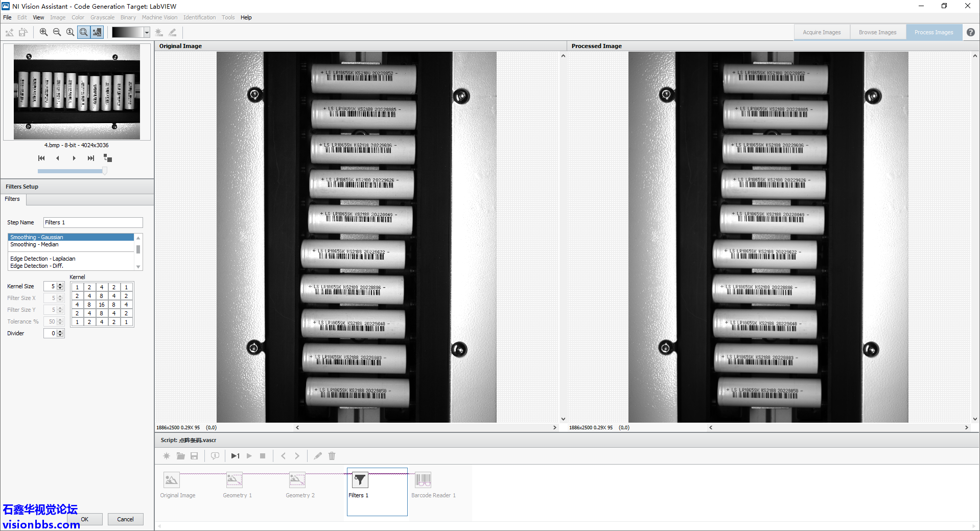
Task: Switch to the Browse Images tab
Action: [877, 32]
